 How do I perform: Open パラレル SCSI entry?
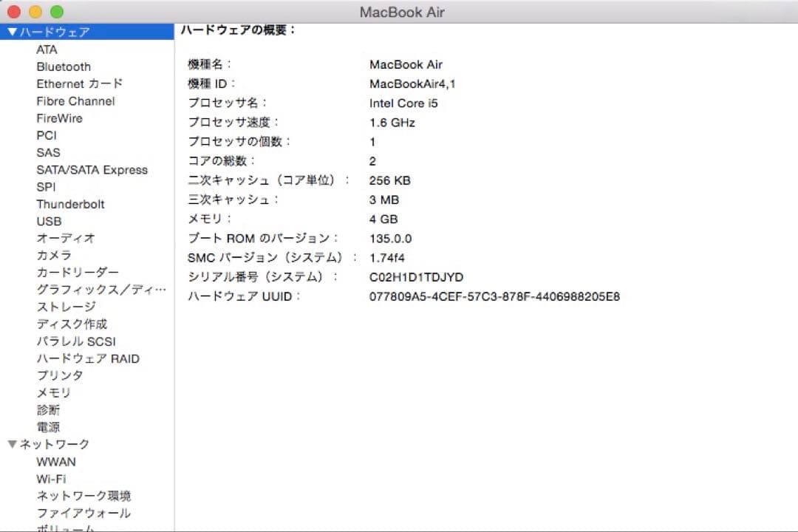(x=76, y=341)
